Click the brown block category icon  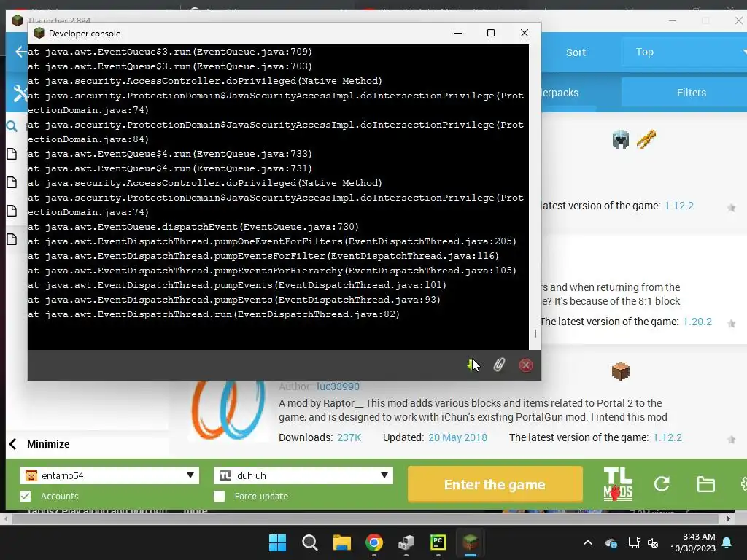pos(620,371)
